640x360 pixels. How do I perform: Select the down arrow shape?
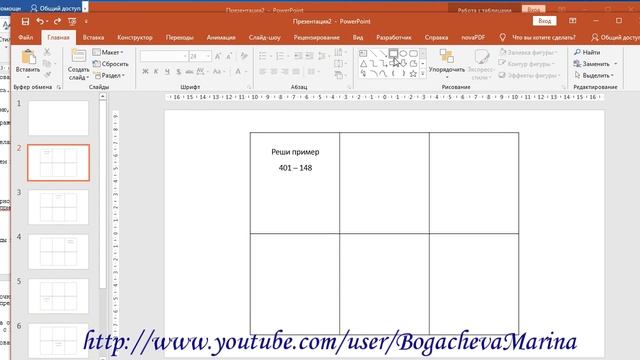pyautogui.click(x=403, y=64)
